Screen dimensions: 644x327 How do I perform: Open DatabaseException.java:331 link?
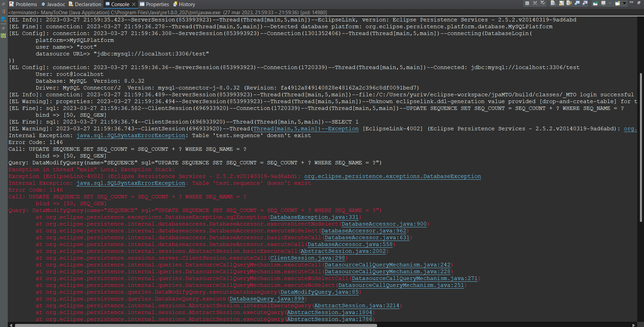click(x=314, y=217)
